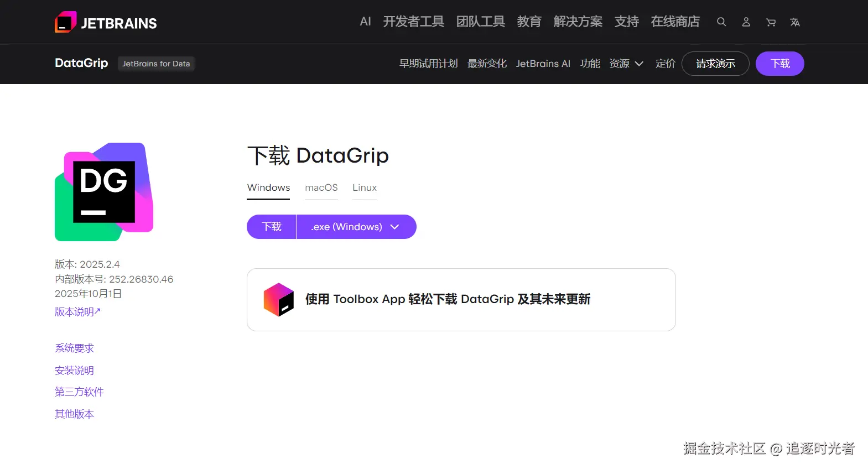Open the site search magnifier icon
Screen dimensions: 868x469
(x=721, y=22)
